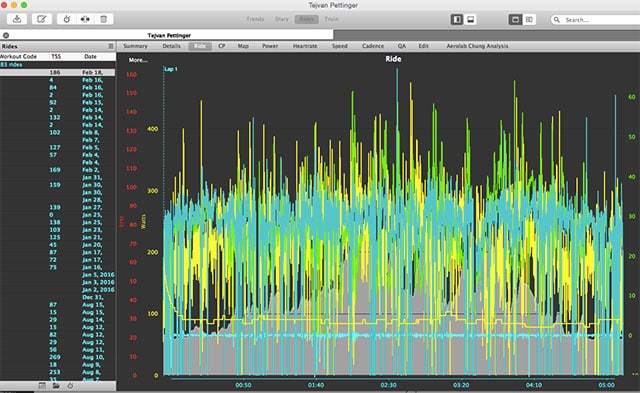The image size is (640, 393).
Task: Sort by the Workout Code column header
Action: (18, 56)
